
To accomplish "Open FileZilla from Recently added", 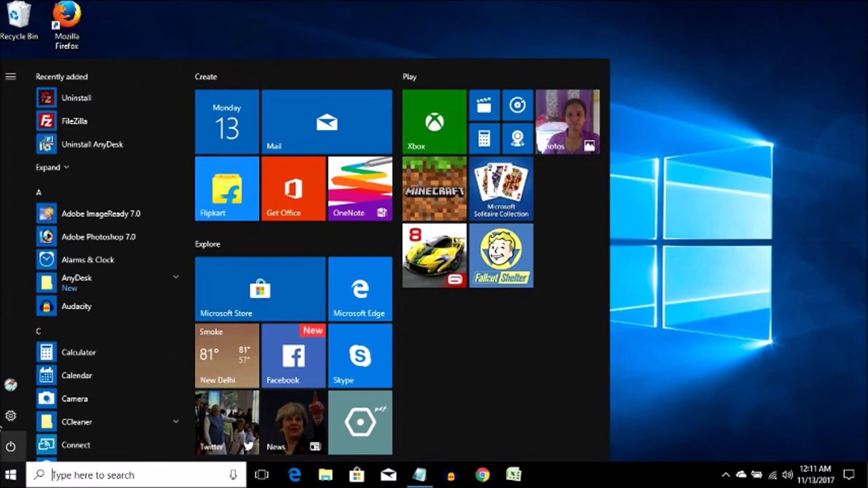I will coord(108,121).
